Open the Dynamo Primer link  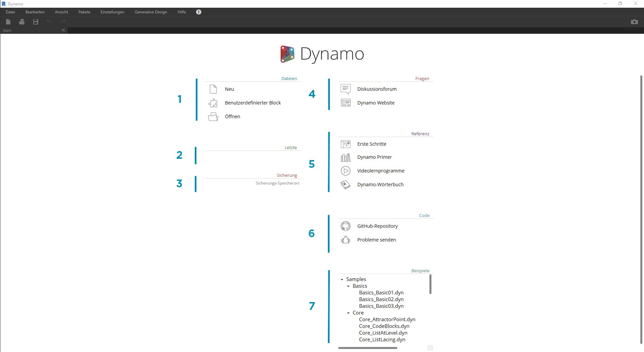pos(374,157)
